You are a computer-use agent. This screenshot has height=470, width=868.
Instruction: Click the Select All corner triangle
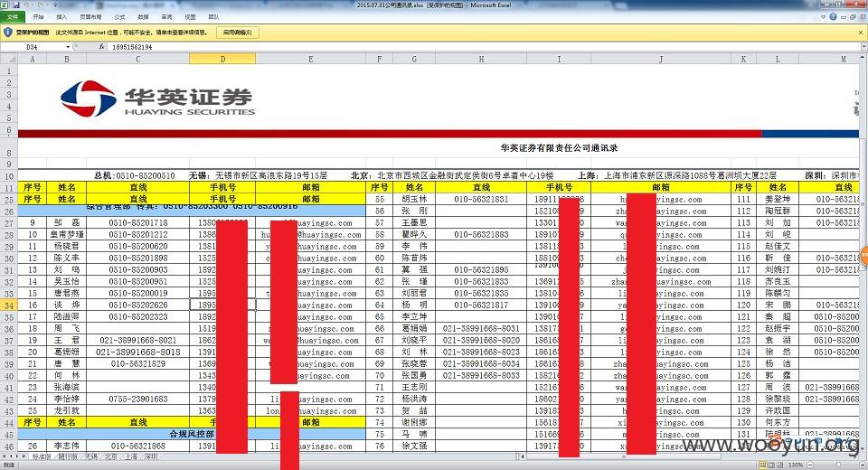(x=9, y=59)
